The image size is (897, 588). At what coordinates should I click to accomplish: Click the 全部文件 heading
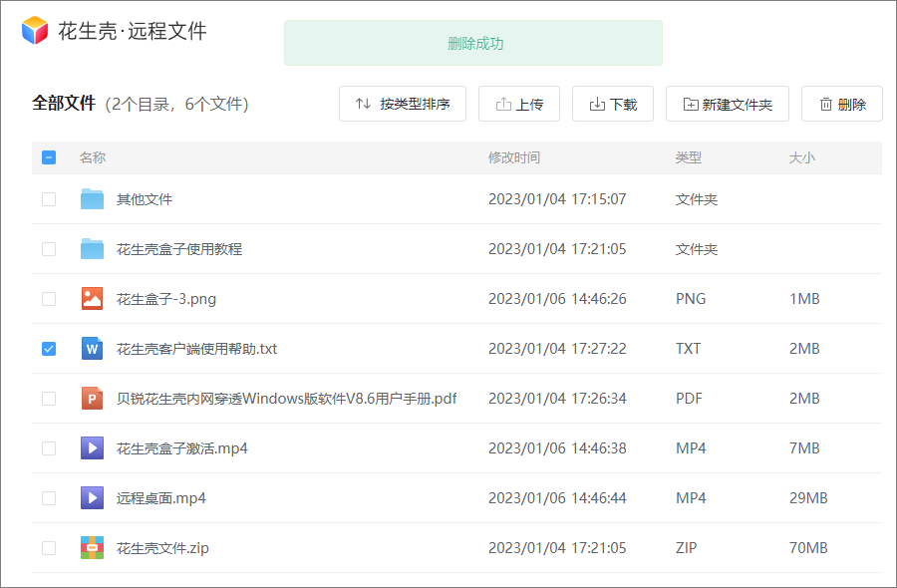[x=64, y=103]
